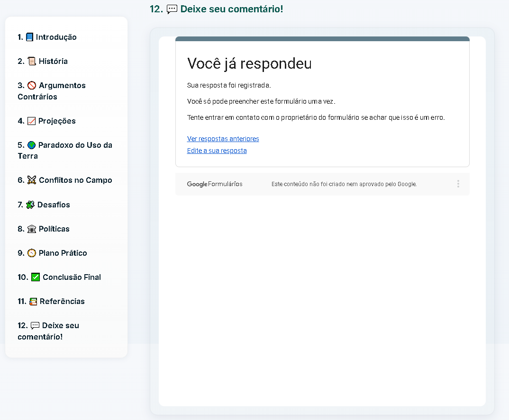The width and height of the screenshot is (509, 420).
Task: Open the form's three-dot options menu
Action: coord(458,184)
